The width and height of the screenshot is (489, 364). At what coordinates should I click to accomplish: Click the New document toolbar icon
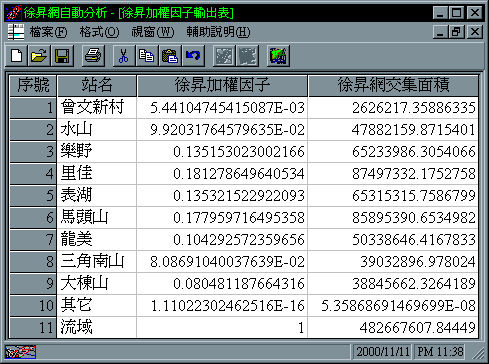click(17, 56)
